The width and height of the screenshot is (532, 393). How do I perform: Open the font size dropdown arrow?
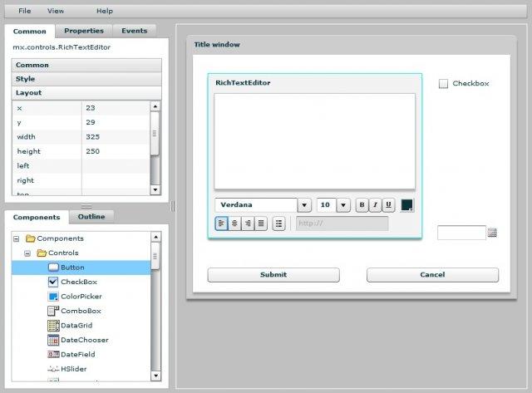[x=343, y=205]
